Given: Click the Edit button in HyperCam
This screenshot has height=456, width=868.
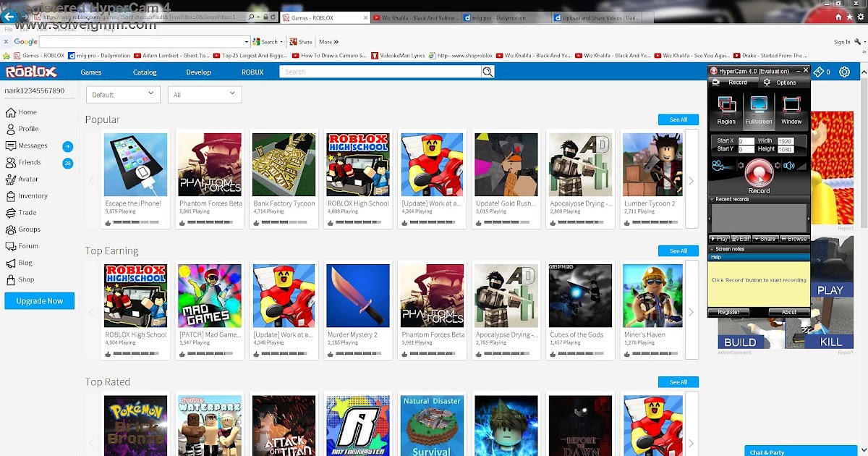Looking at the screenshot, I should [x=741, y=239].
